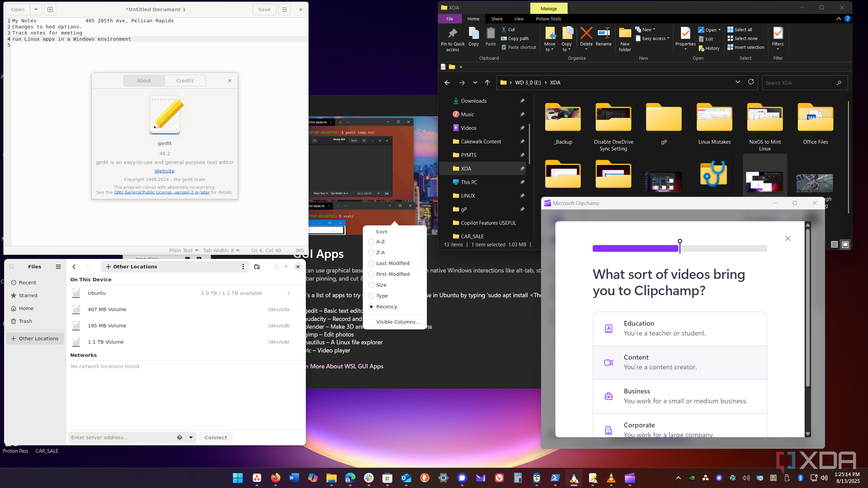This screenshot has width=868, height=488.
Task: Switch to Credits tab in About dialog
Action: pyautogui.click(x=185, y=81)
